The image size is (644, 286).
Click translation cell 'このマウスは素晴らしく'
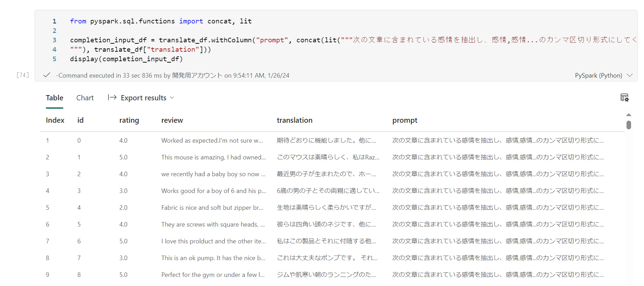point(328,157)
